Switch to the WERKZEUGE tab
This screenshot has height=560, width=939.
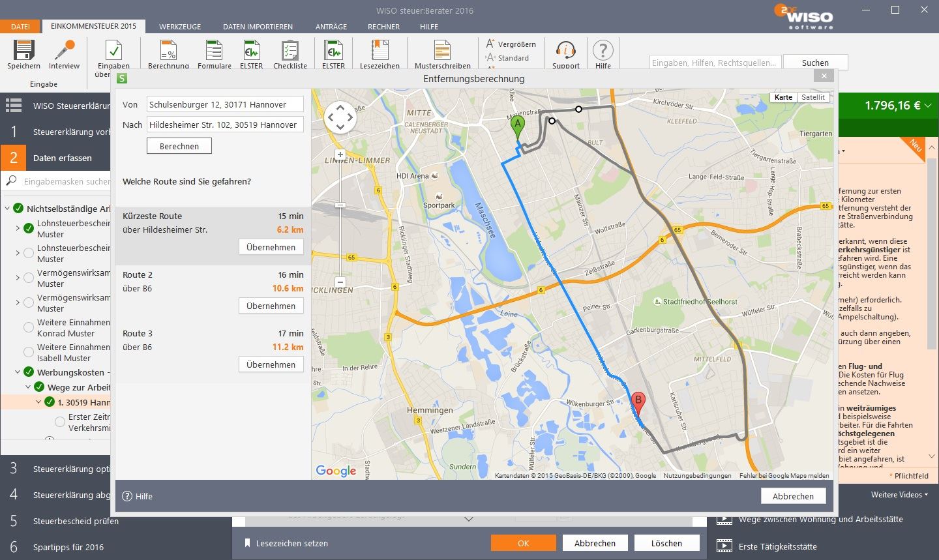point(180,27)
